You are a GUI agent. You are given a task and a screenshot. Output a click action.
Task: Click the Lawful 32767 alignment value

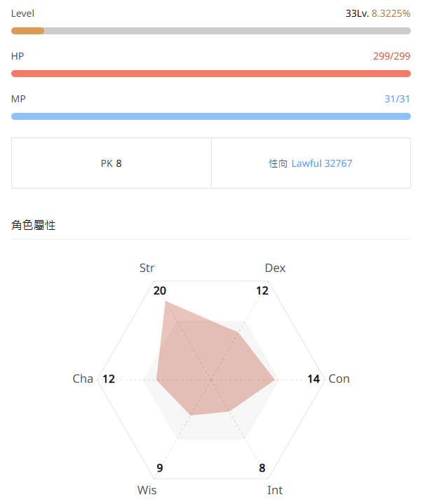(x=322, y=163)
